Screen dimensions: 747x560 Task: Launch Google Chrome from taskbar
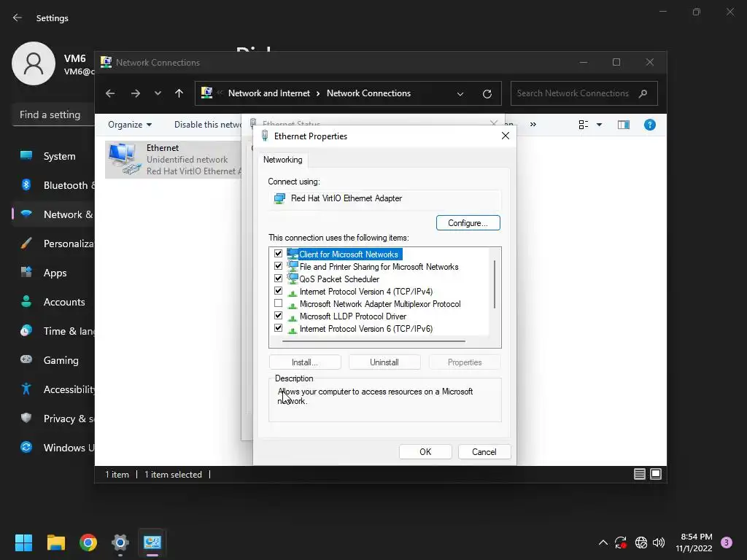click(88, 542)
